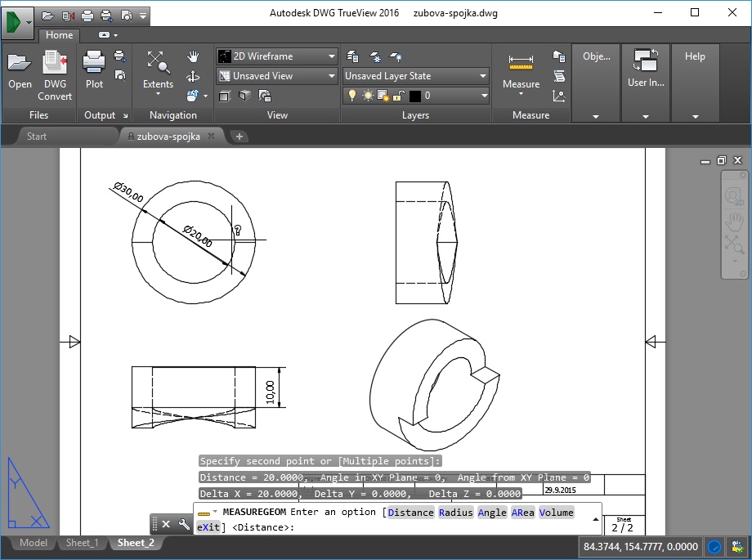Click the DWG Convert button
Screen dimensions: 752x560
point(55,72)
